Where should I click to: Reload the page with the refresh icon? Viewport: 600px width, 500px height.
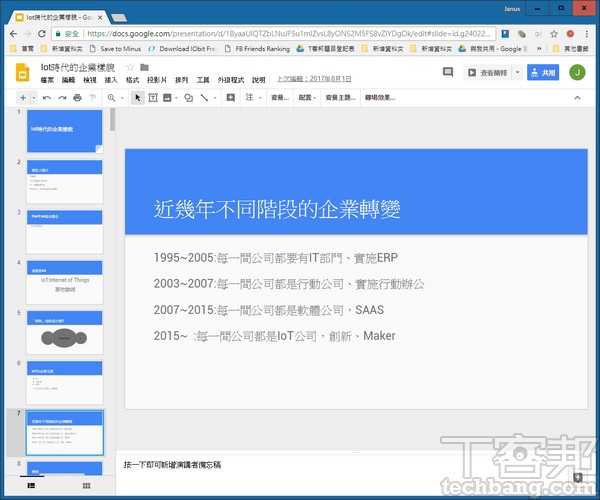[x=42, y=34]
